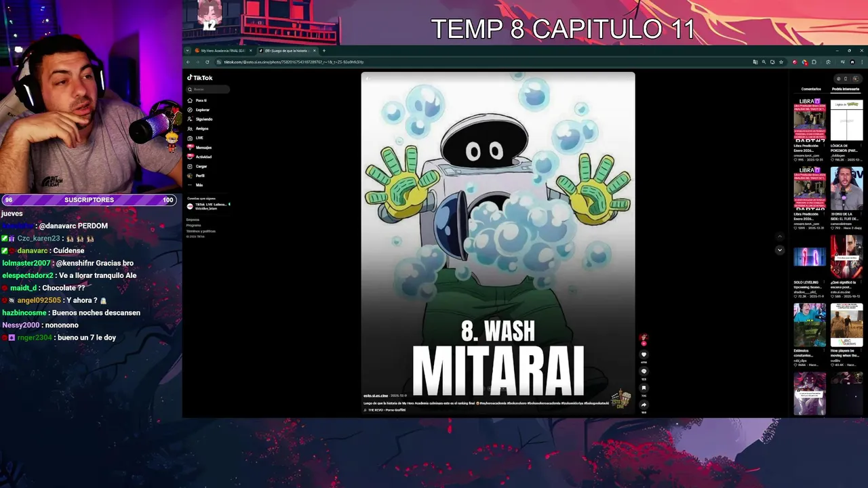The image size is (868, 488).
Task: Switch to Comentarios tab
Action: 811,89
